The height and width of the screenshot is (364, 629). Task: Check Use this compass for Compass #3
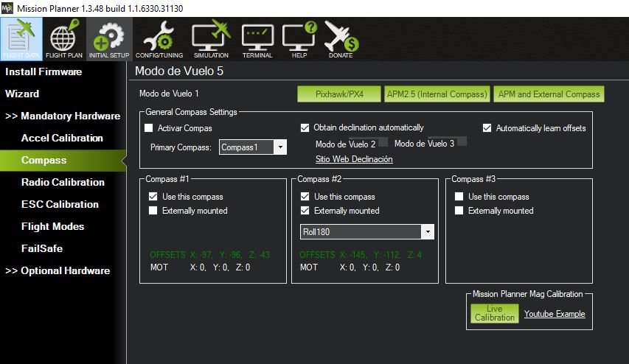[x=459, y=197]
